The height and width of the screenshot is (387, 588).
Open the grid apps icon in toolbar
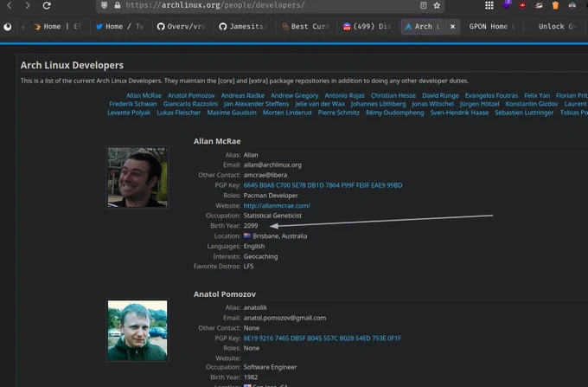pyautogui.click(x=489, y=5)
